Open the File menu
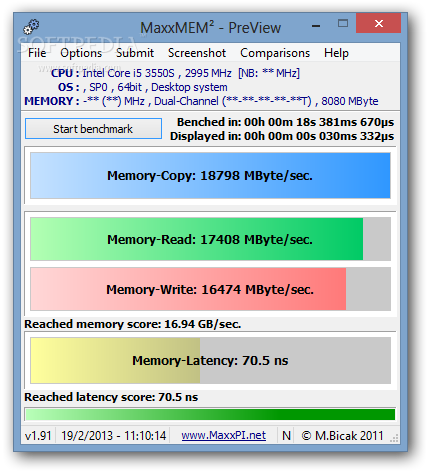428x472 pixels. pos(37,53)
